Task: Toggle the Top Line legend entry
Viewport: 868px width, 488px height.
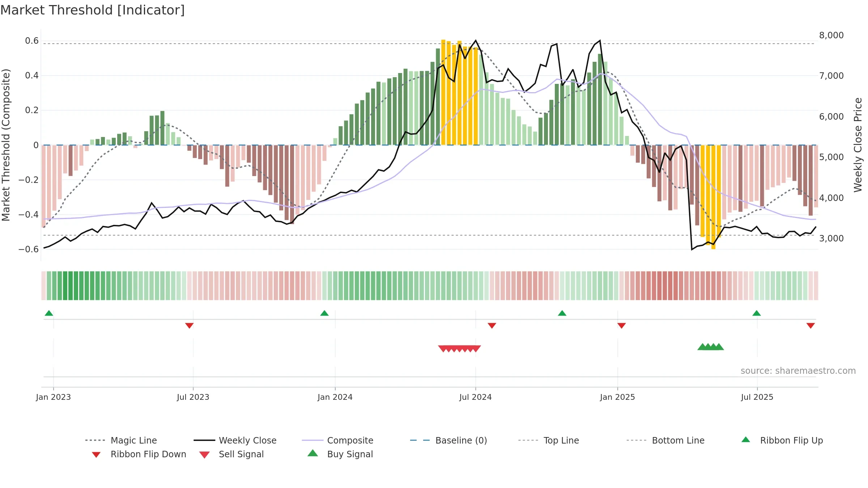Action: pos(548,440)
